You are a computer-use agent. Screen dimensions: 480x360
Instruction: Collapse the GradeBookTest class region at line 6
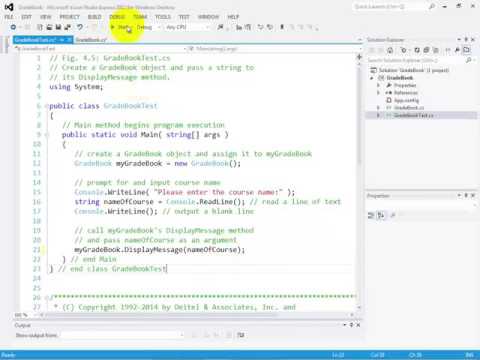[47, 106]
